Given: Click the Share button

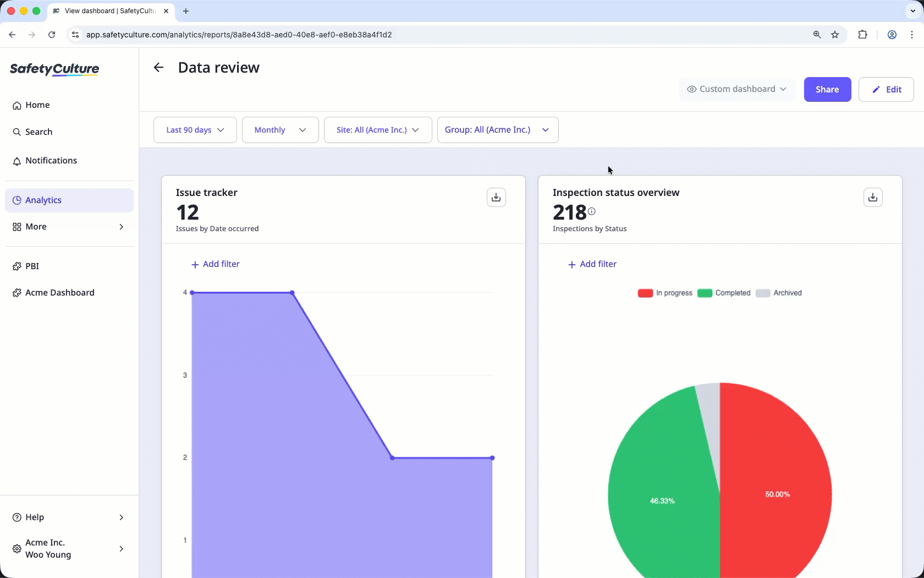Looking at the screenshot, I should (827, 90).
